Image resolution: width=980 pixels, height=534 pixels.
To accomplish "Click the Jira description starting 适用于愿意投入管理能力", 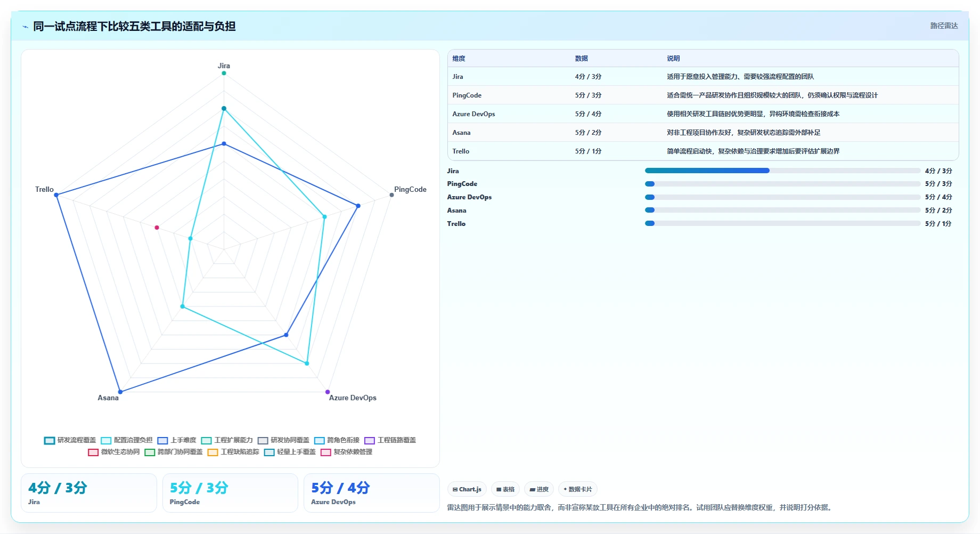I will pos(740,77).
